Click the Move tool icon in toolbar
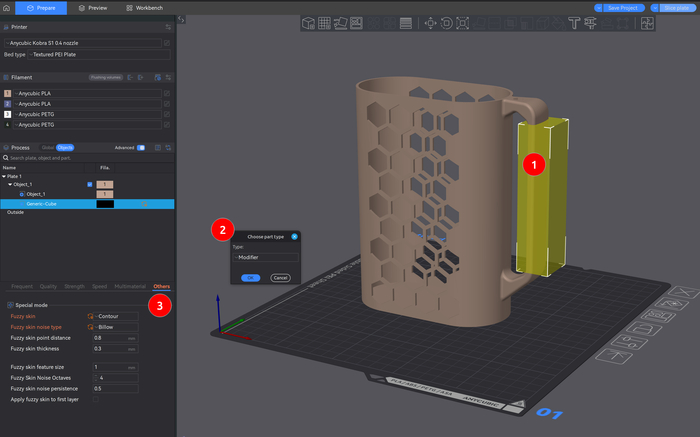This screenshot has height=437, width=700. pos(430,23)
